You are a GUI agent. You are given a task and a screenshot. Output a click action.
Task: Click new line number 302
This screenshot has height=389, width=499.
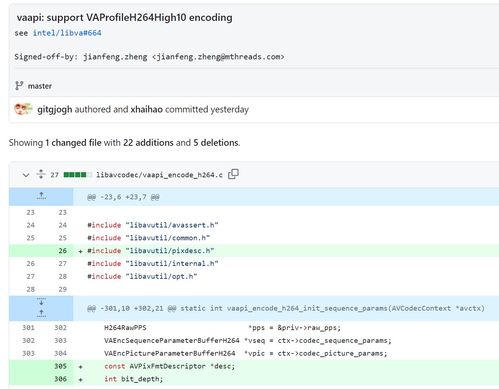pos(60,328)
